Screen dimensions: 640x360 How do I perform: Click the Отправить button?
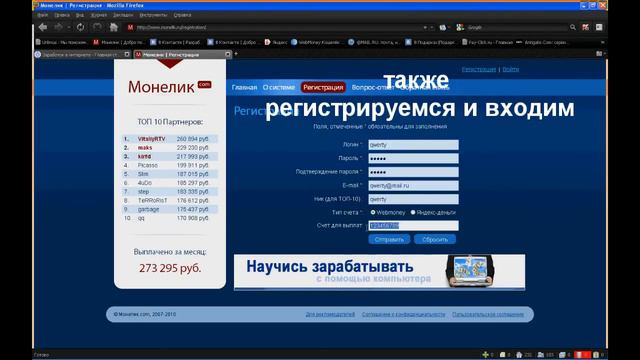(x=389, y=240)
